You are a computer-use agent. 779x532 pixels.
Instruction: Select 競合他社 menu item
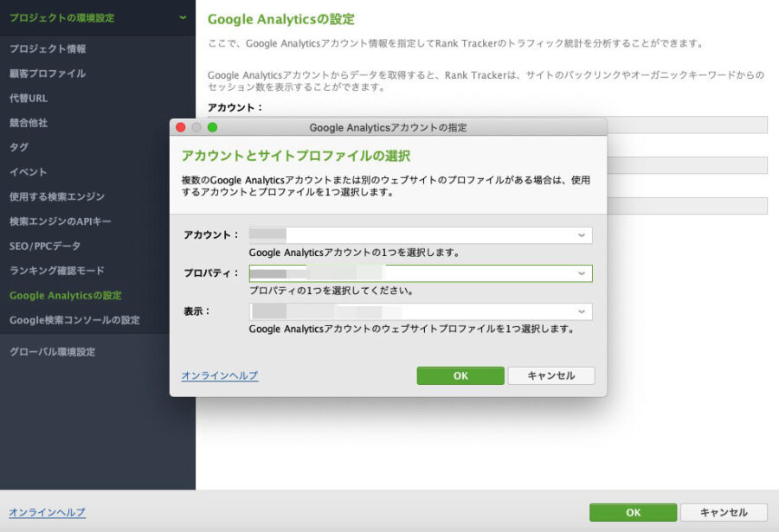pos(29,123)
